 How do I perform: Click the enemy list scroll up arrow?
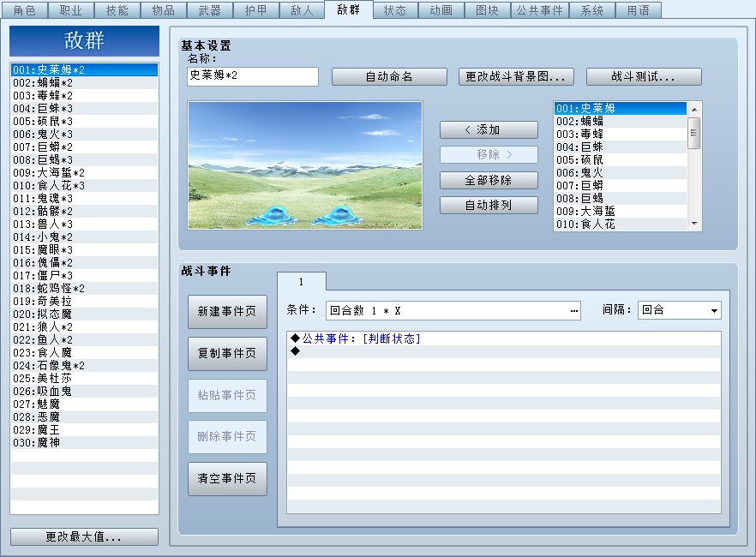click(x=694, y=110)
